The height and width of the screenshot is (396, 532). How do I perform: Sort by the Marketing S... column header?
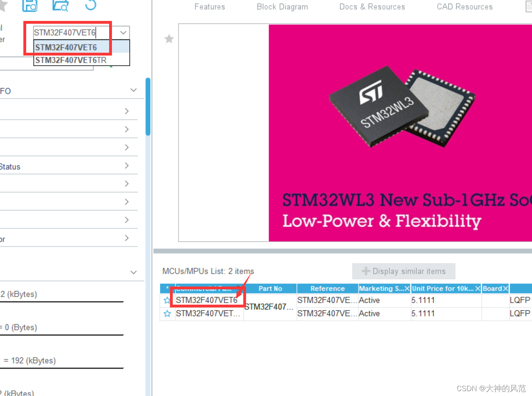pos(381,289)
